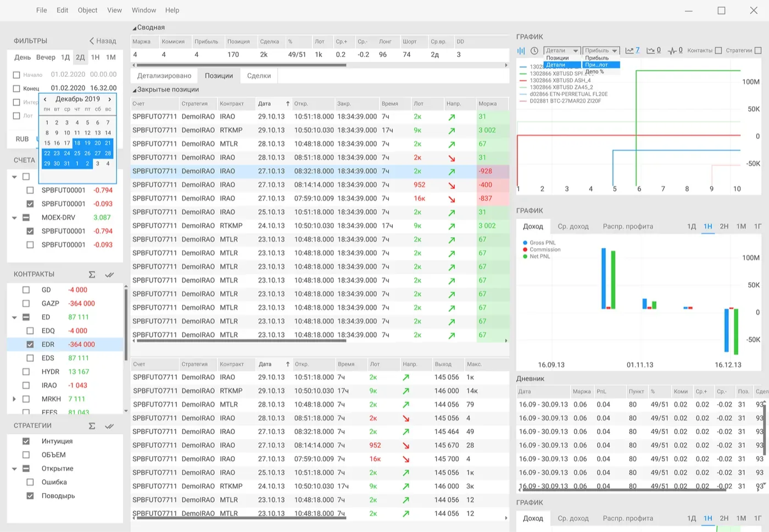769x532 pixels.
Task: Tick the Стратегии checkbox in the chart toolbar
Action: click(758, 51)
